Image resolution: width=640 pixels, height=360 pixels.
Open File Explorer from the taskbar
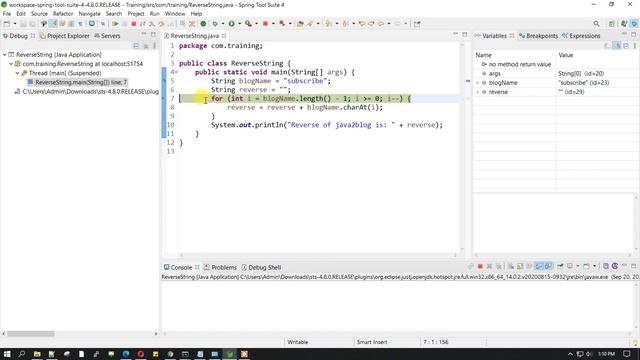[37, 354]
